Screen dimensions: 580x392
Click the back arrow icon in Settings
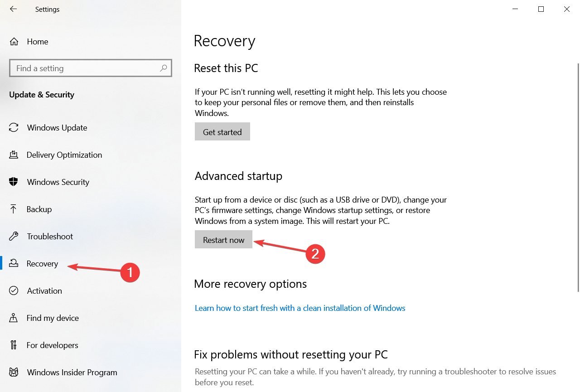13,9
